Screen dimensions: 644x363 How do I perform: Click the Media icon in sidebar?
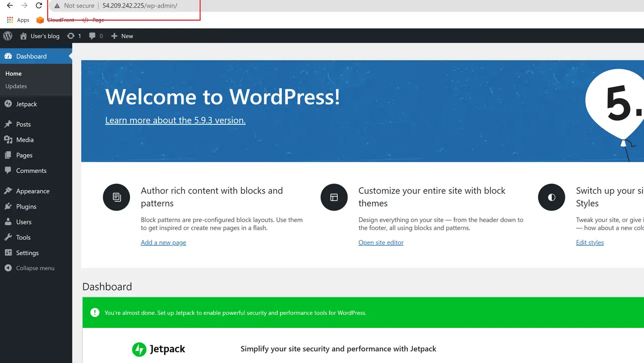8,139
